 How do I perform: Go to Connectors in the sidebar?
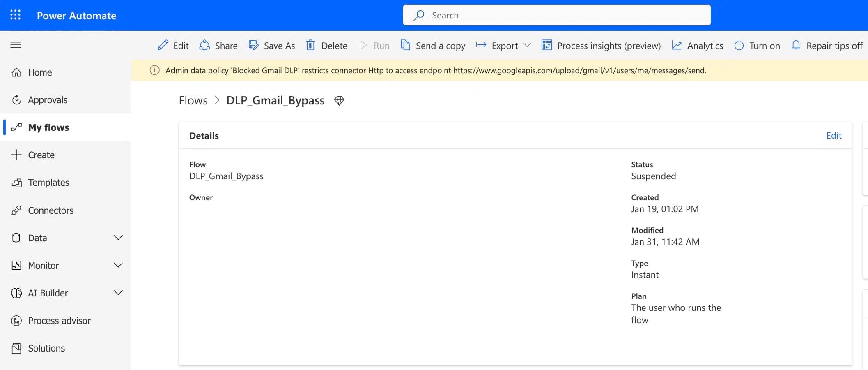pos(51,210)
